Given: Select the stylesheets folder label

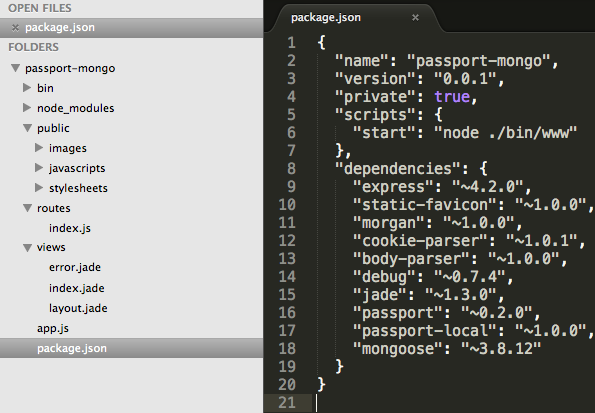Looking at the screenshot, I should (78, 188).
